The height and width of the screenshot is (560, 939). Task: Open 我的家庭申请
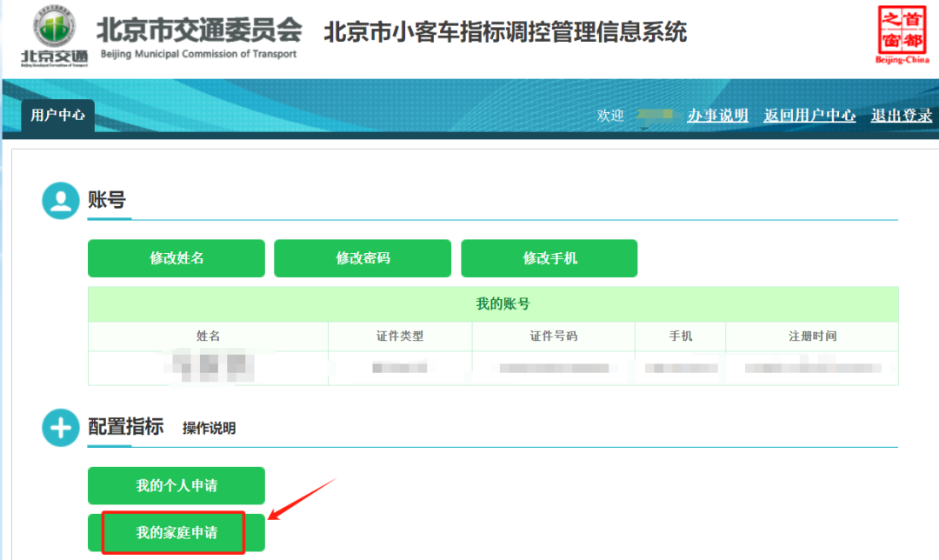(176, 532)
